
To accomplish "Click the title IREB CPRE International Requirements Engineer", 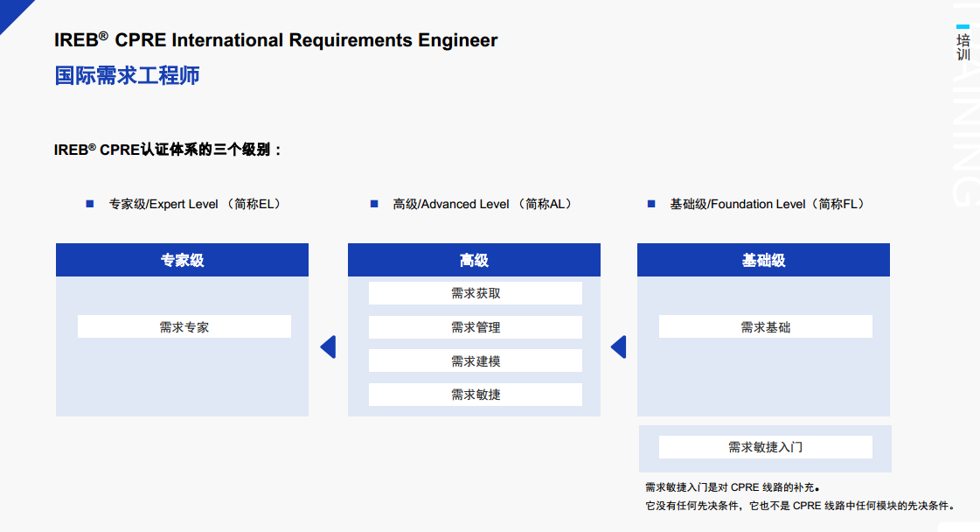I will [275, 40].
